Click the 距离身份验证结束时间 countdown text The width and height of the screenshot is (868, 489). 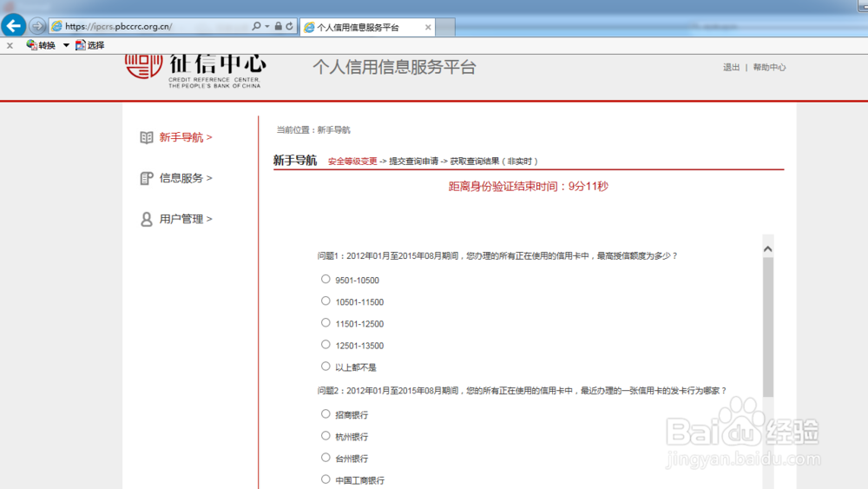[528, 187]
